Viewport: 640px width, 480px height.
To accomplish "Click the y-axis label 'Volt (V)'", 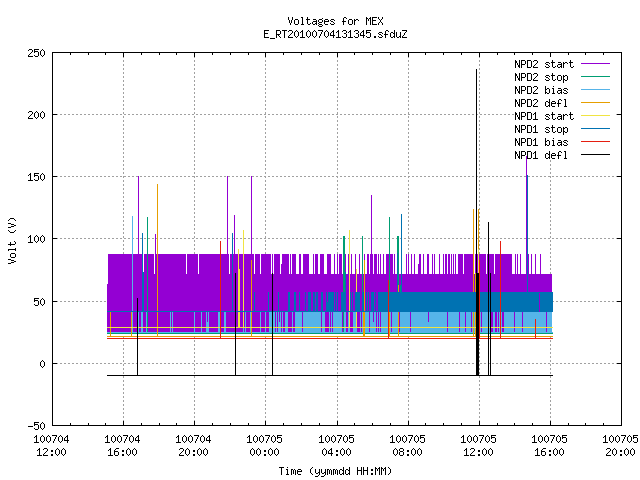I will (x=12, y=240).
